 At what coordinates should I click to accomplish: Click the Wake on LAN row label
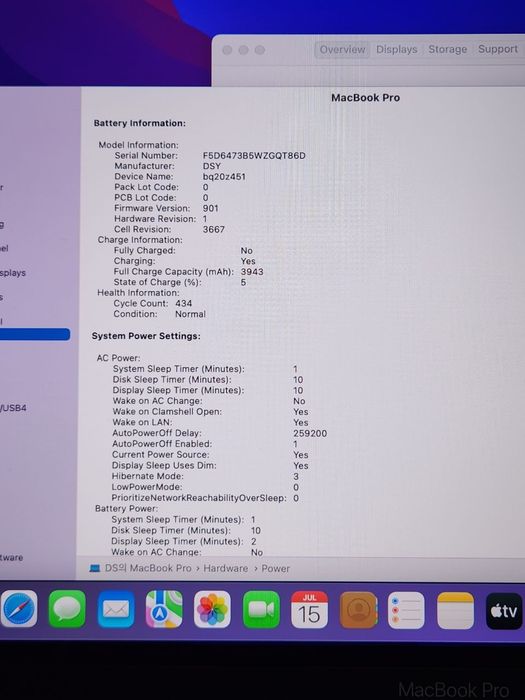click(x=142, y=422)
